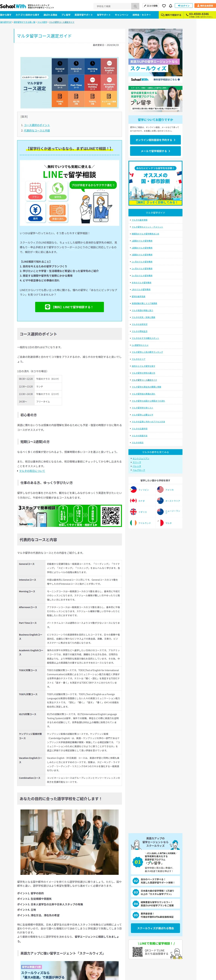Click the オンライン個別面談を予約する button
Viewport: 216px width, 980px height.
pyautogui.click(x=155, y=140)
